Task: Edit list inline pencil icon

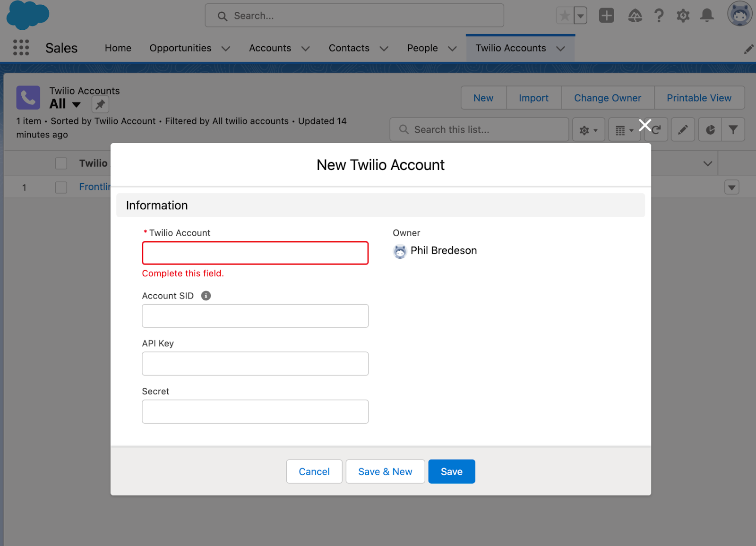Action: (x=683, y=129)
